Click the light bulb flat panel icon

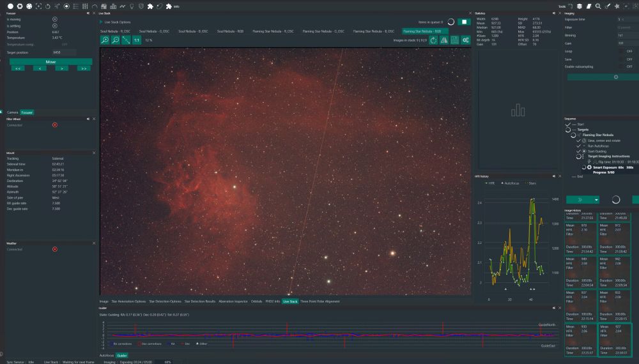pyautogui.click(x=132, y=6)
